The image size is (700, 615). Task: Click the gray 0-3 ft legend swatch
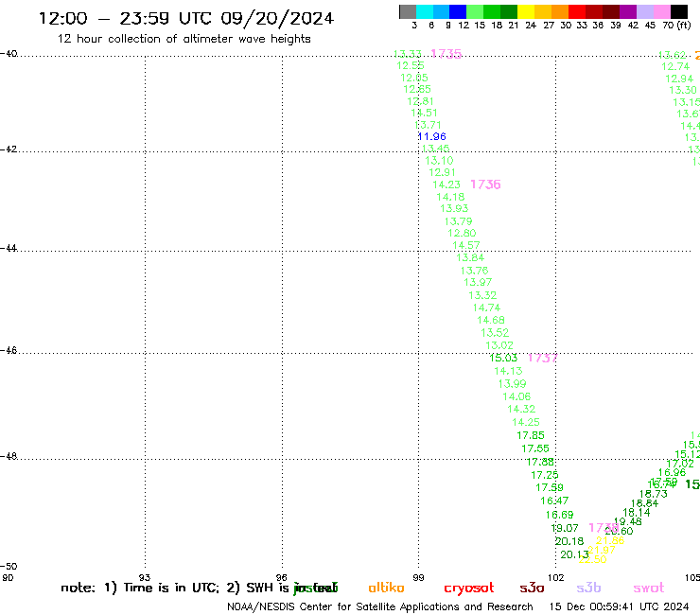tap(408, 11)
